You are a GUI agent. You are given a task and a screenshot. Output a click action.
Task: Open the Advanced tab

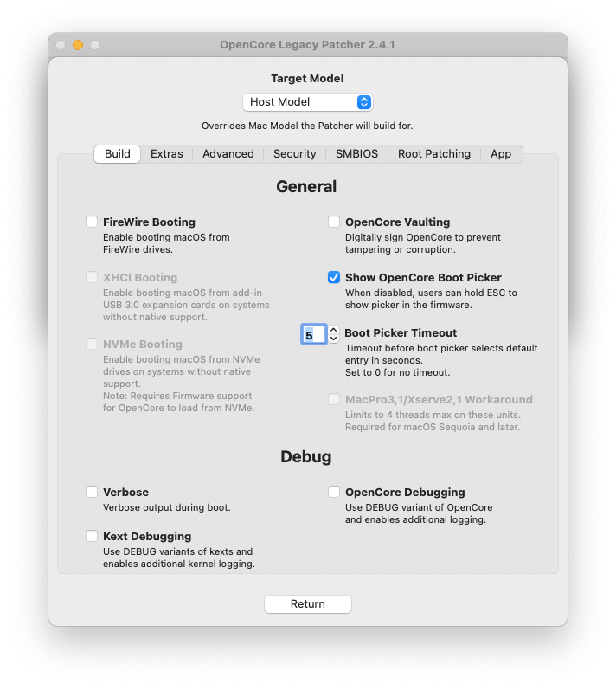click(228, 154)
